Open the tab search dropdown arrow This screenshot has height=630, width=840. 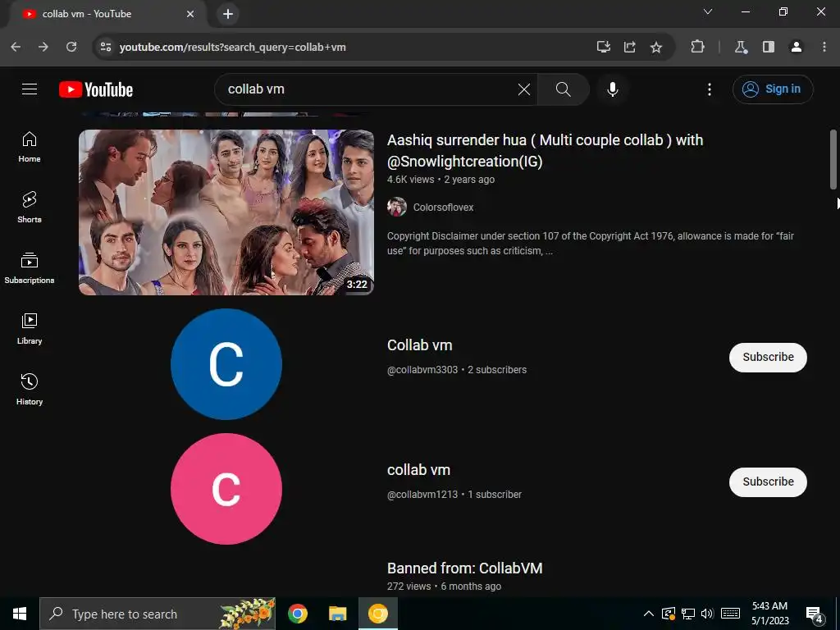click(708, 11)
